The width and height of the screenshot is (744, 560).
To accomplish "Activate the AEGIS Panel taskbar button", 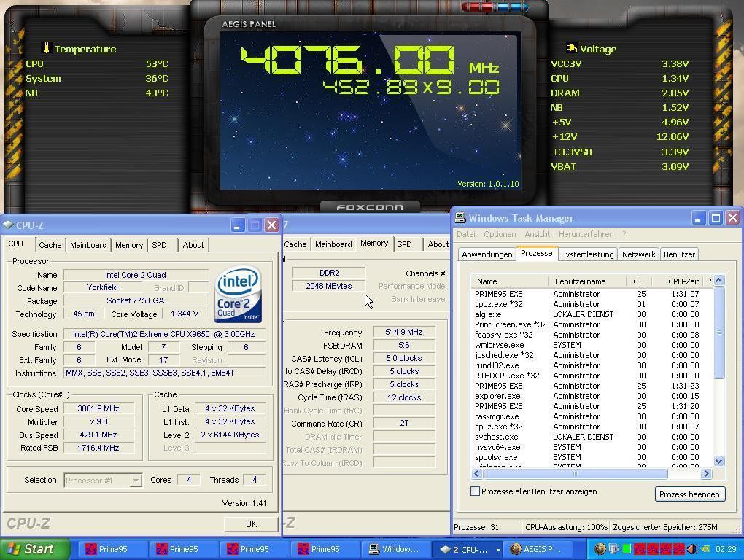I will point(538,549).
